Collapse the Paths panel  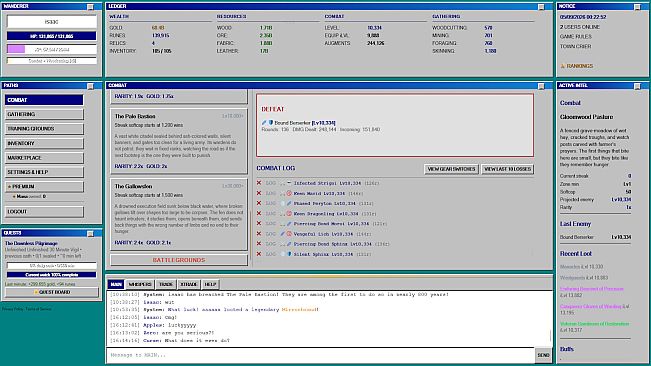(x=90, y=86)
